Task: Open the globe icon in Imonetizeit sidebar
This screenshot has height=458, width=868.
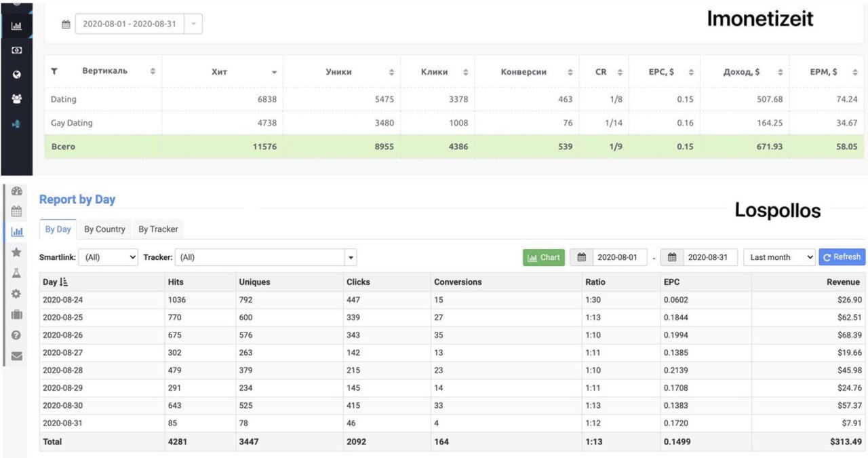Action: (x=16, y=75)
